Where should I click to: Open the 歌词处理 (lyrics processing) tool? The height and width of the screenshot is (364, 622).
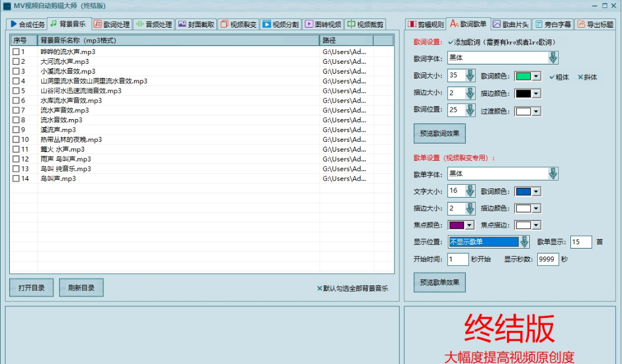pos(113,25)
